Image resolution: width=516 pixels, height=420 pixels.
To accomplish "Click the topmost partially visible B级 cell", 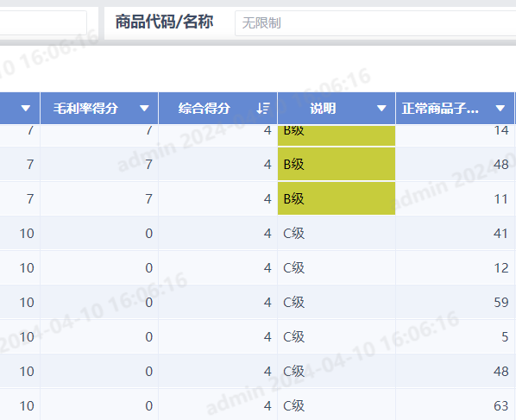I will (x=337, y=135).
